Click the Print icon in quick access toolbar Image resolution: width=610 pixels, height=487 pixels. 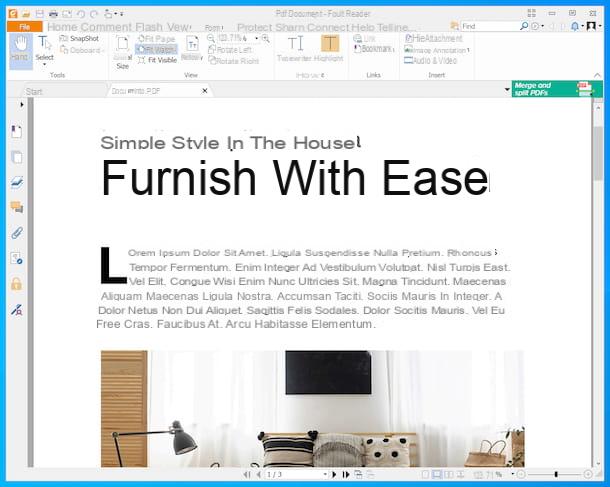pos(53,14)
